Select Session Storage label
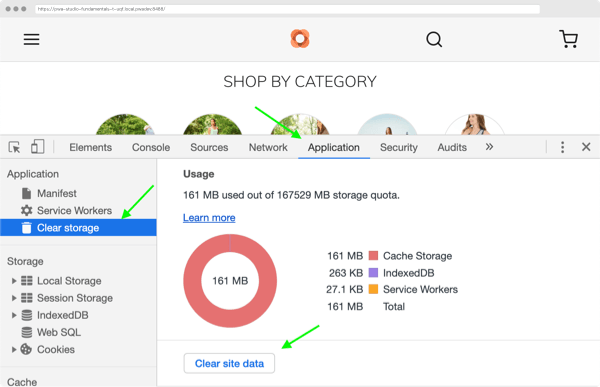 75,298
